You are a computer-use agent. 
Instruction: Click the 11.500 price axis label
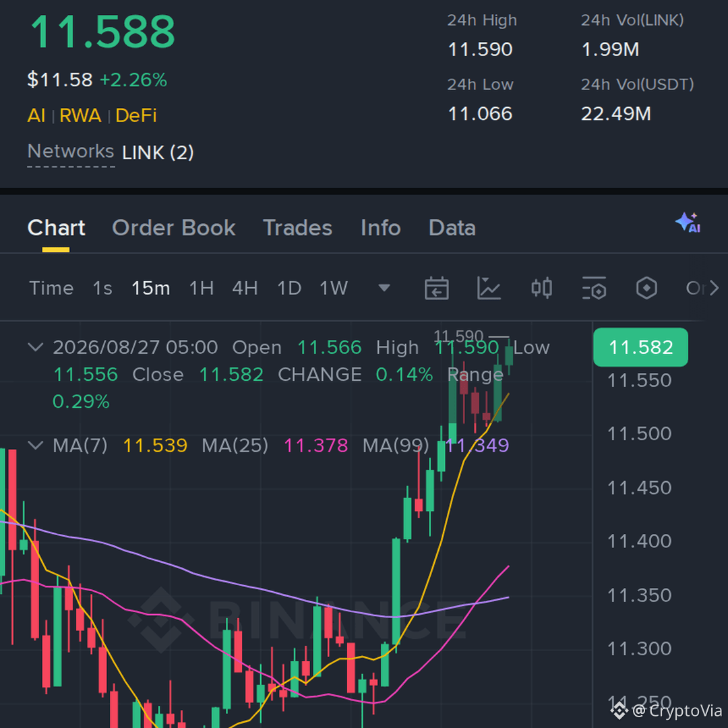(x=639, y=433)
